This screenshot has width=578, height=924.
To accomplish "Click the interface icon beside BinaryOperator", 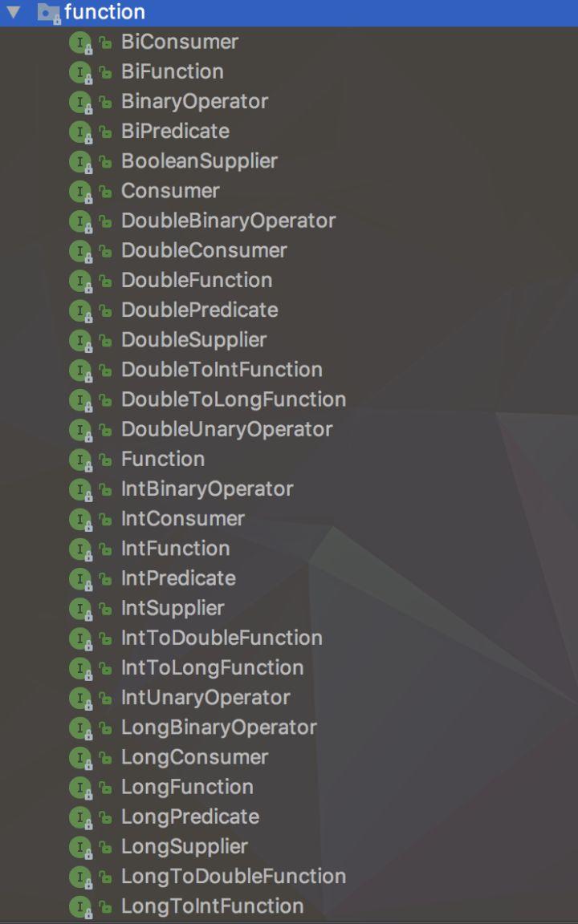I will (80, 101).
